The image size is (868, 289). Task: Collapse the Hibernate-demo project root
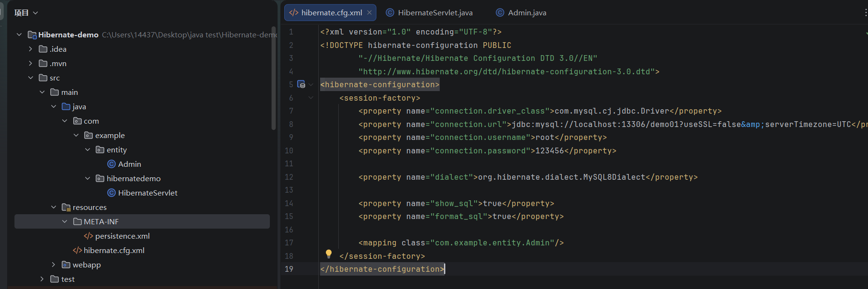click(x=19, y=35)
